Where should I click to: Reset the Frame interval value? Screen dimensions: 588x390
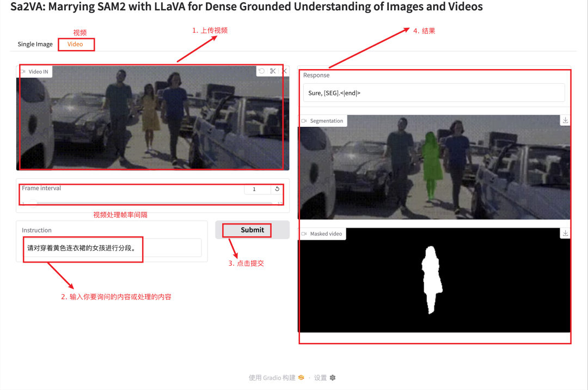[277, 189]
